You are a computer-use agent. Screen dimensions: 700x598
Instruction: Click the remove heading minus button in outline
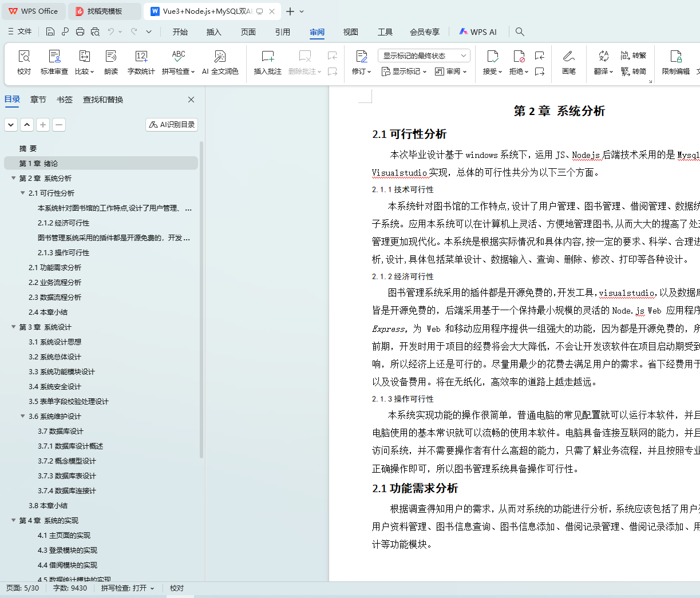(59, 125)
